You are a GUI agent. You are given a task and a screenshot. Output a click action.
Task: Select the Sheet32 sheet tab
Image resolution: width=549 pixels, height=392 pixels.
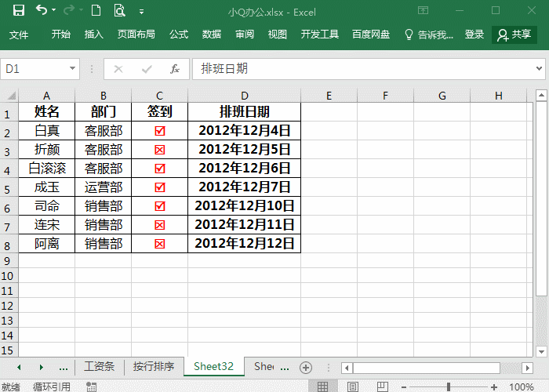[213, 366]
